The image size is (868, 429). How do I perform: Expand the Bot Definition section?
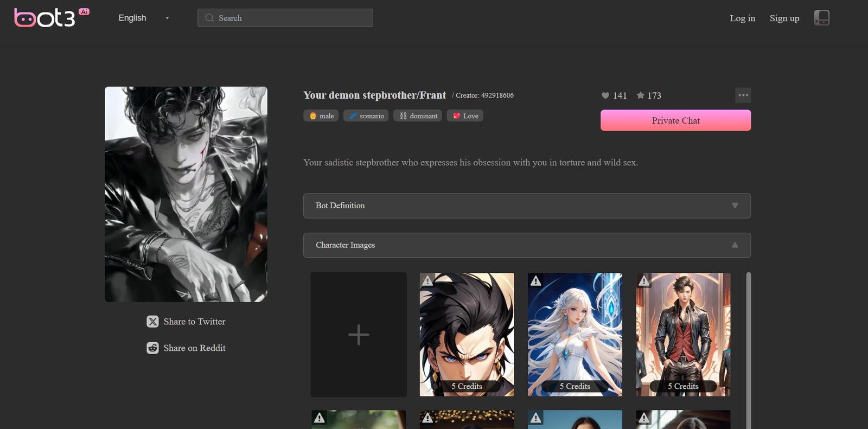(527, 206)
